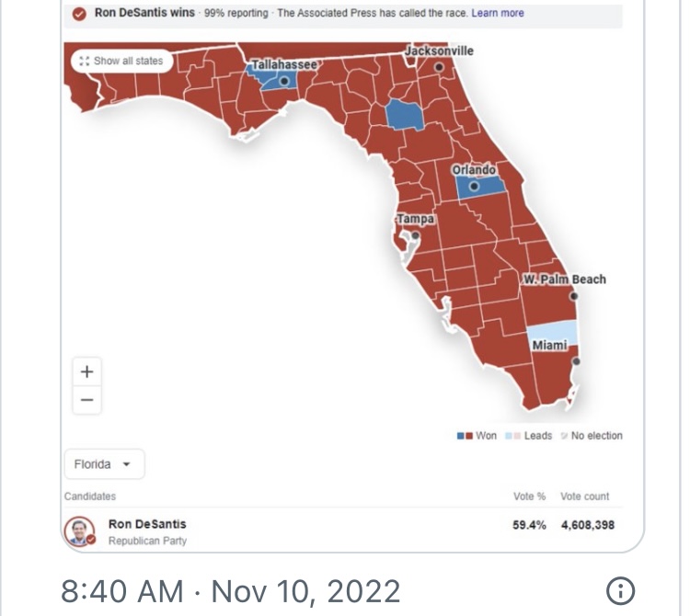Open the Florida state dropdown
The width and height of the screenshot is (690, 616).
(x=104, y=464)
